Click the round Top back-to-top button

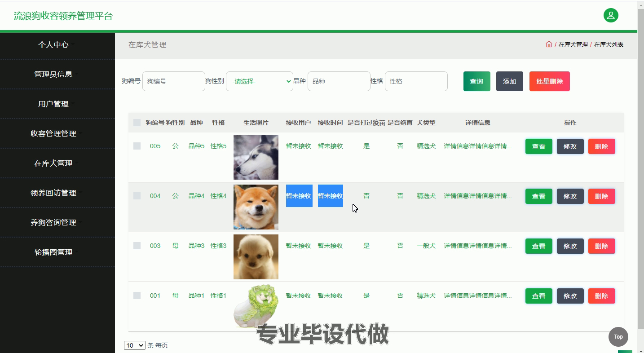coord(618,337)
